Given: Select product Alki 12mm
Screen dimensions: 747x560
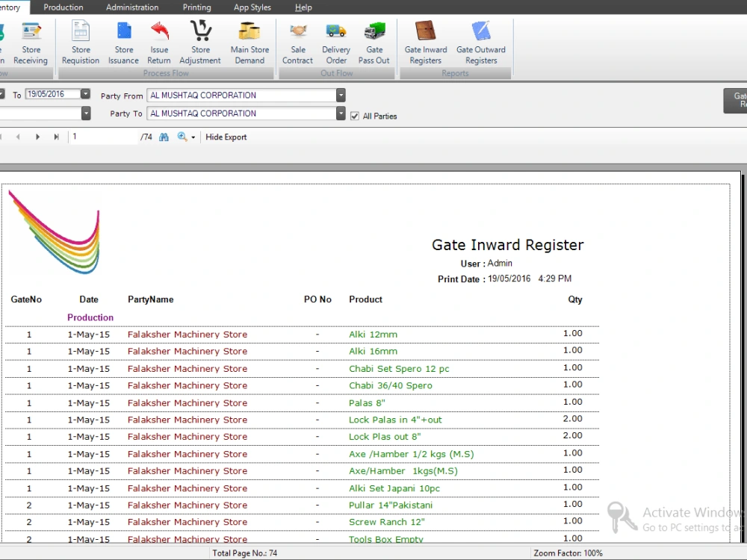Looking at the screenshot, I should (373, 335).
